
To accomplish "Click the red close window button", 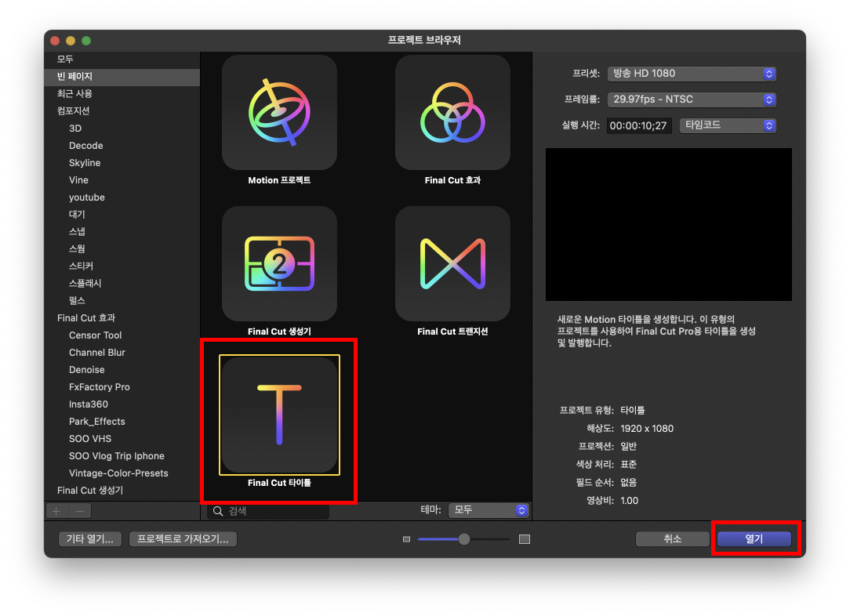I will coord(56,41).
